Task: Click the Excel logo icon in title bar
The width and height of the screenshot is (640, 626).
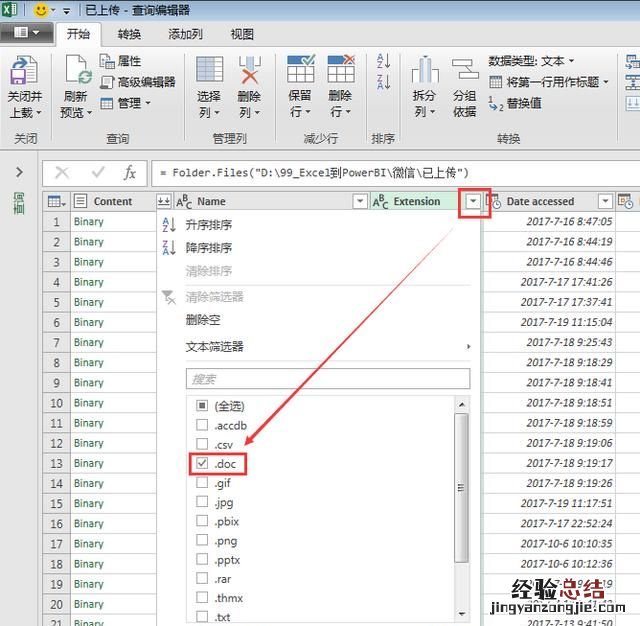Action: (9, 9)
